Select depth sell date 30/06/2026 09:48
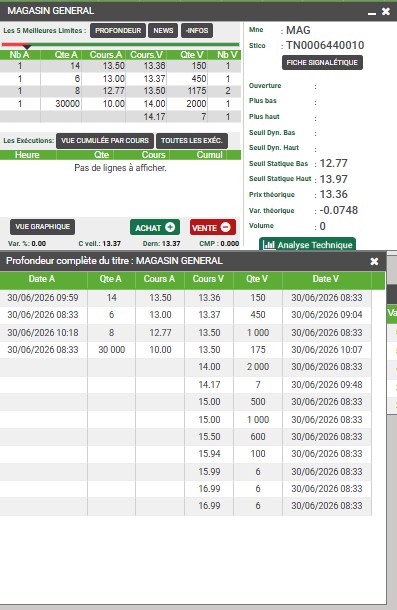This screenshot has height=610, width=397. [327, 385]
